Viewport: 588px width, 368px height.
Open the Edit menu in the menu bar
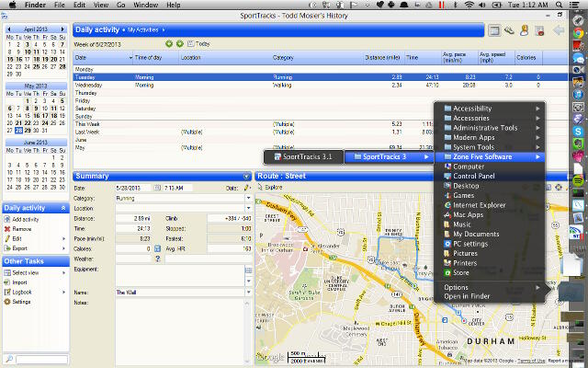tap(79, 5)
